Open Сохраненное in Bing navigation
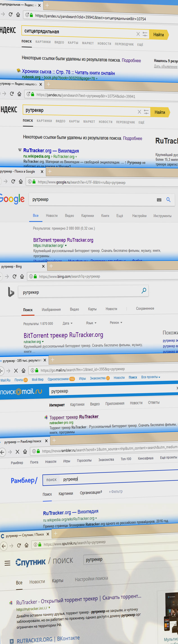Screen dimensions: 178x644 click(x=145, y=308)
